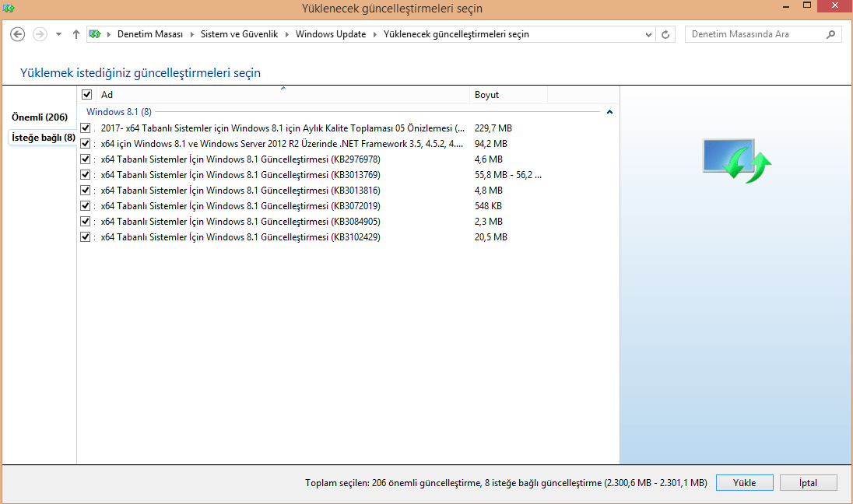Click the Windows Update icon in address bar
The height and width of the screenshot is (504, 853).
pos(95,34)
